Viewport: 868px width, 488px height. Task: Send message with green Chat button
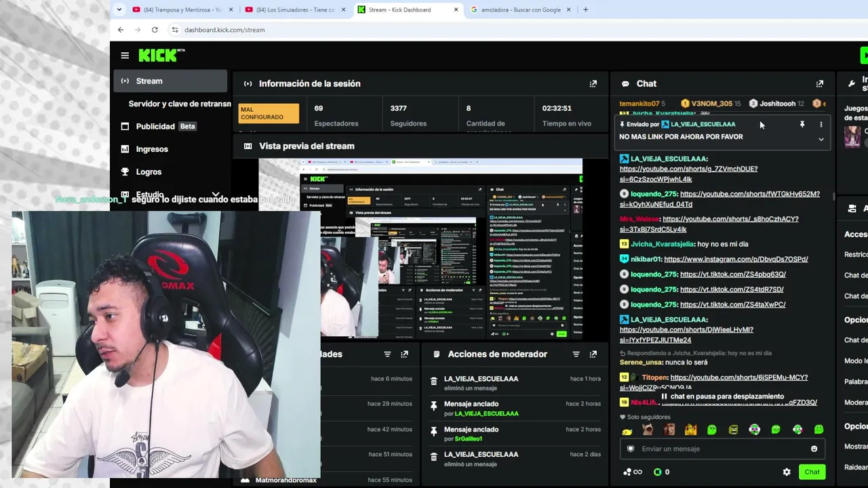tap(812, 472)
